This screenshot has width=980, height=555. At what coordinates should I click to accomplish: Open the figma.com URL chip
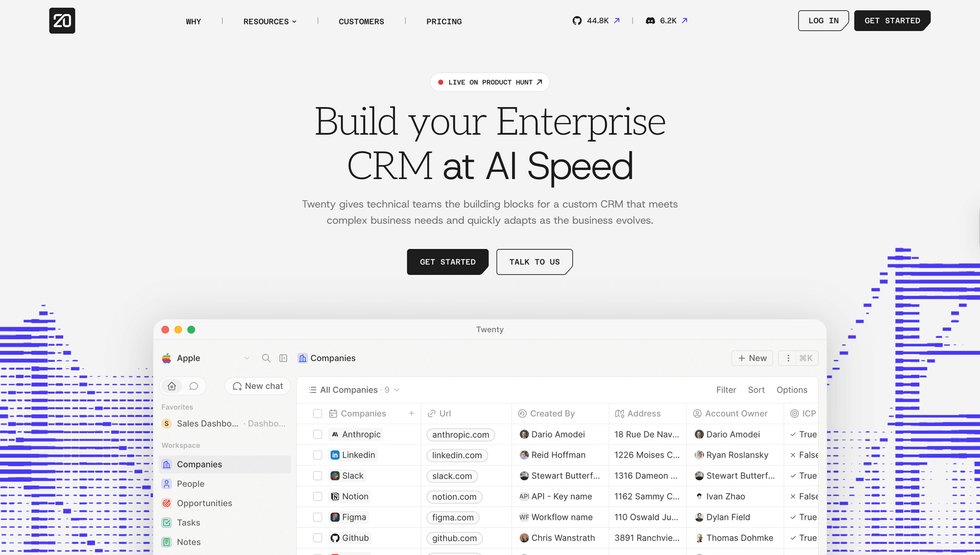(x=453, y=517)
